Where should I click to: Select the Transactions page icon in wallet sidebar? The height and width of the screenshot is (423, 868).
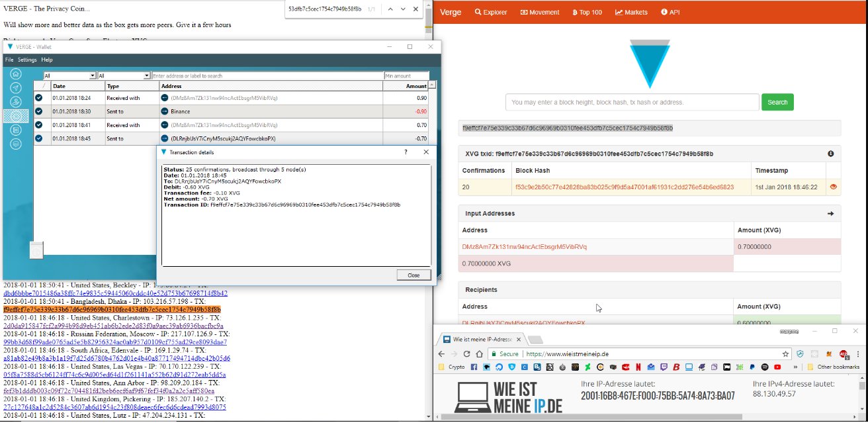pyautogui.click(x=16, y=116)
